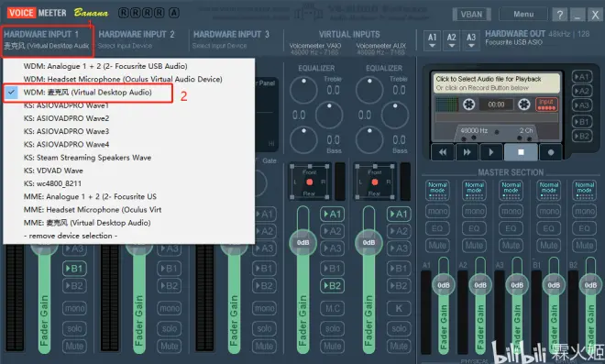The width and height of the screenshot is (605, 364).
Task: Solo the Hardware Input 2 strip
Action: [x=170, y=328]
